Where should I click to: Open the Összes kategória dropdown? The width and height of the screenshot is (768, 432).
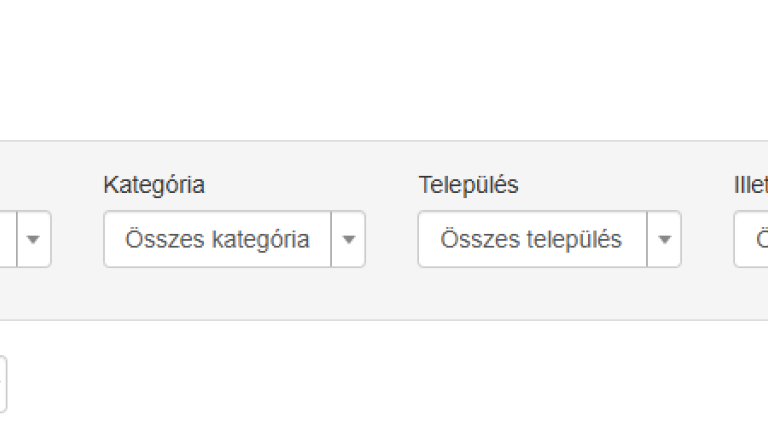234,239
